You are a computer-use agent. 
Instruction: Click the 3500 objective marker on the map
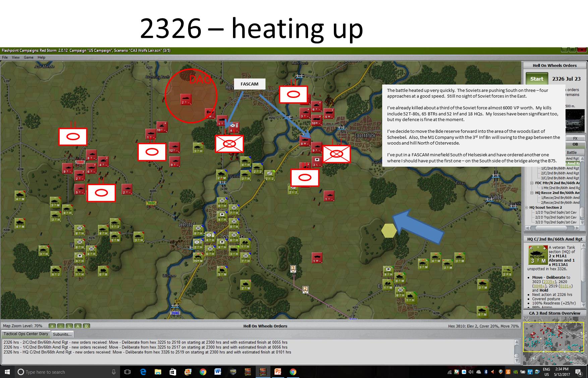tap(175, 313)
